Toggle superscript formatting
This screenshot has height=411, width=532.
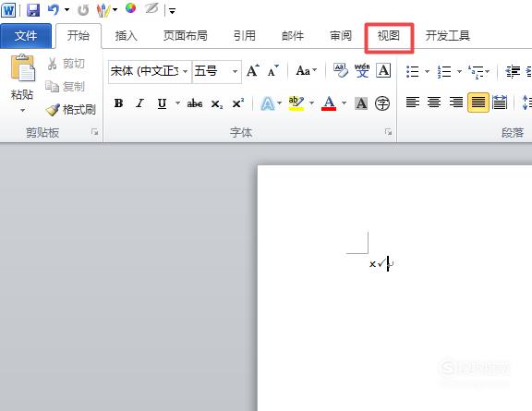(238, 103)
